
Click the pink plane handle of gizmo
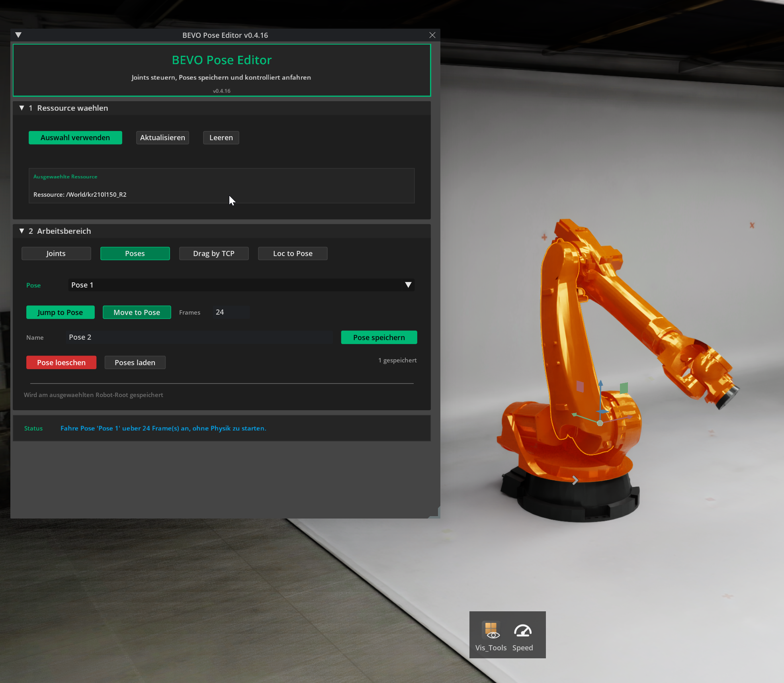580,386
